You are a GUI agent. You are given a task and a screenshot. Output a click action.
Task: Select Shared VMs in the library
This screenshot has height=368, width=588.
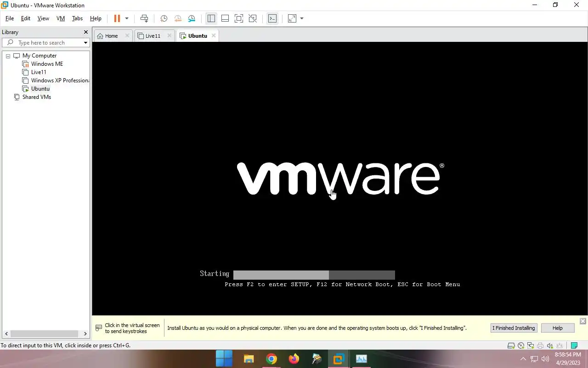click(37, 97)
